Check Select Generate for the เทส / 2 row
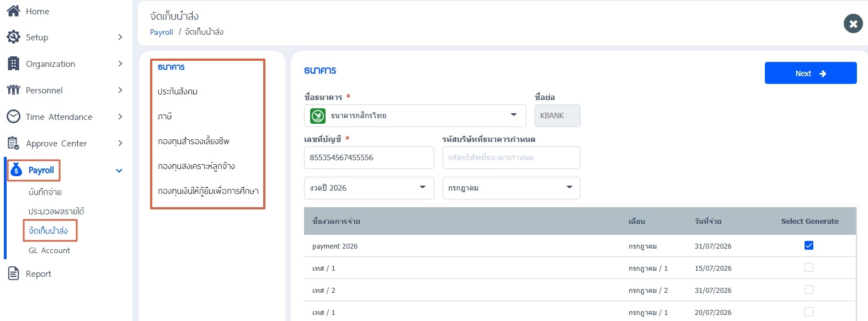This screenshot has height=321, width=868. (x=809, y=290)
